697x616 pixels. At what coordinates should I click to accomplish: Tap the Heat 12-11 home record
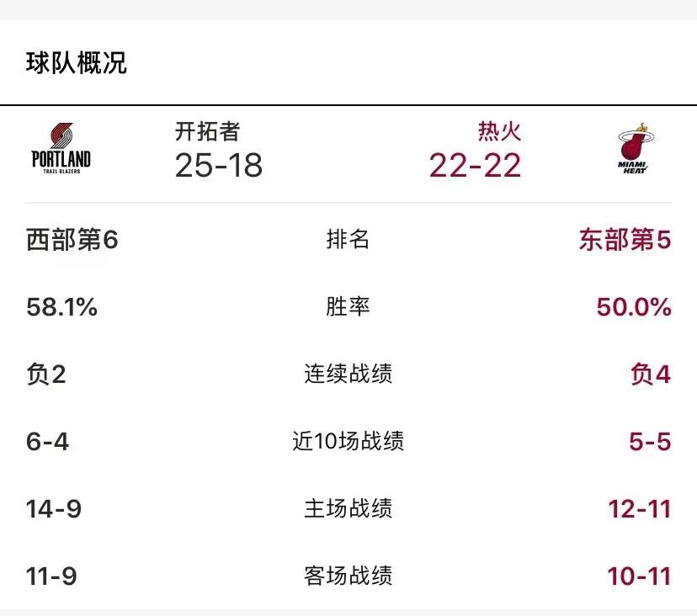click(640, 509)
